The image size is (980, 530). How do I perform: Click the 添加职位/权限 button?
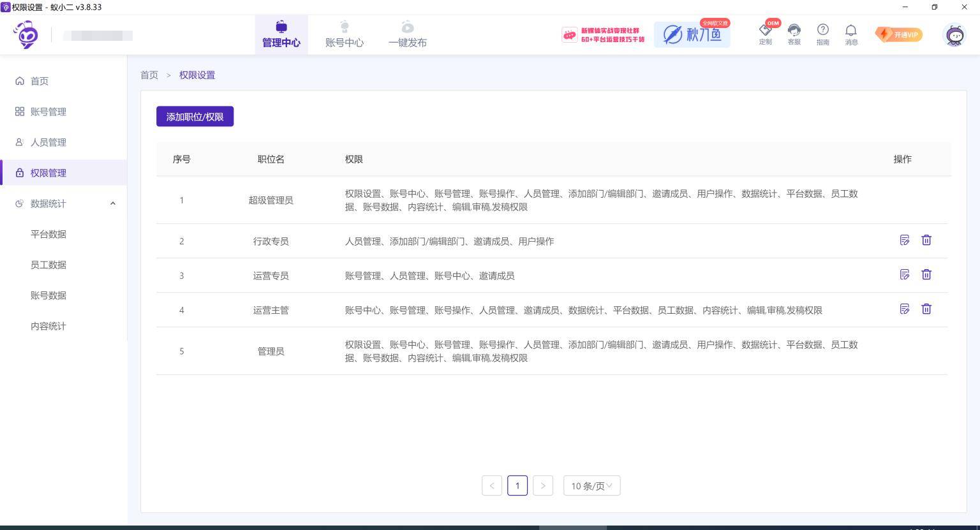click(x=195, y=117)
